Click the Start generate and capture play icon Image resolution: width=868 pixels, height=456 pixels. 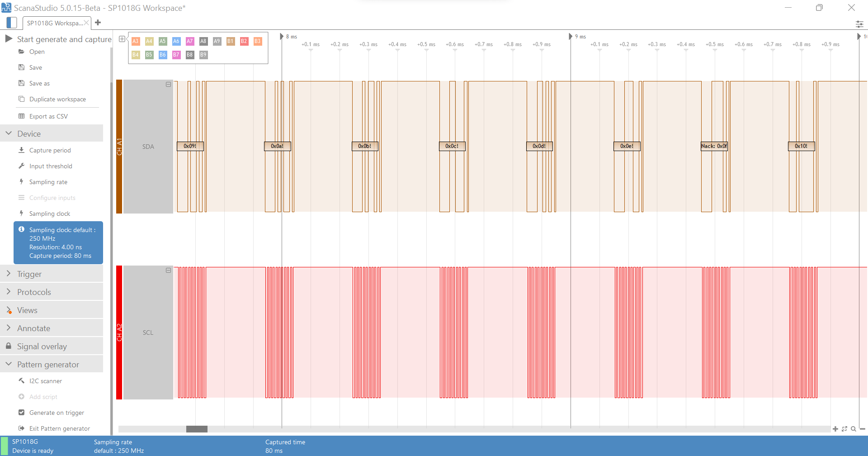[9, 39]
